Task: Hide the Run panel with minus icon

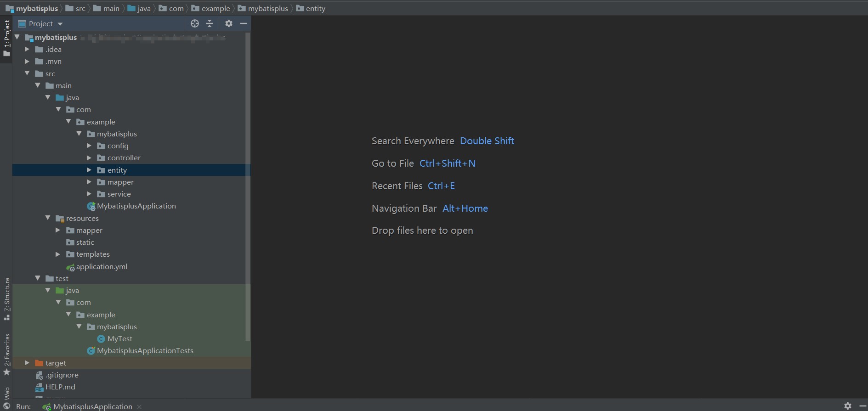Action: point(862,406)
